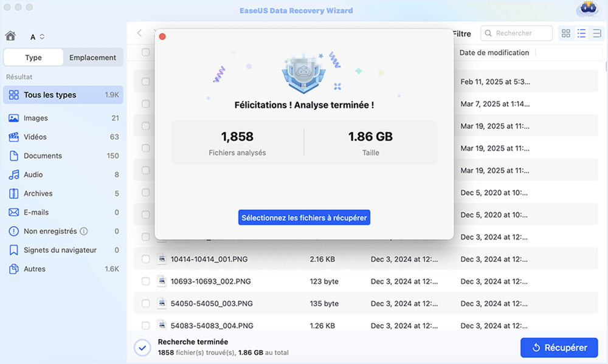This screenshot has height=364, width=608.
Task: Click the 2.16 KB size cell
Action: pos(322,259)
